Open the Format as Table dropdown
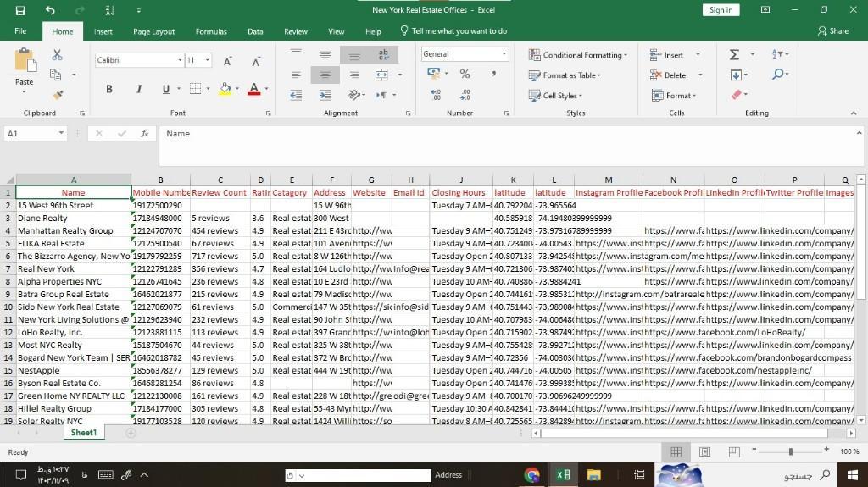The height and width of the screenshot is (487, 868). click(564, 75)
